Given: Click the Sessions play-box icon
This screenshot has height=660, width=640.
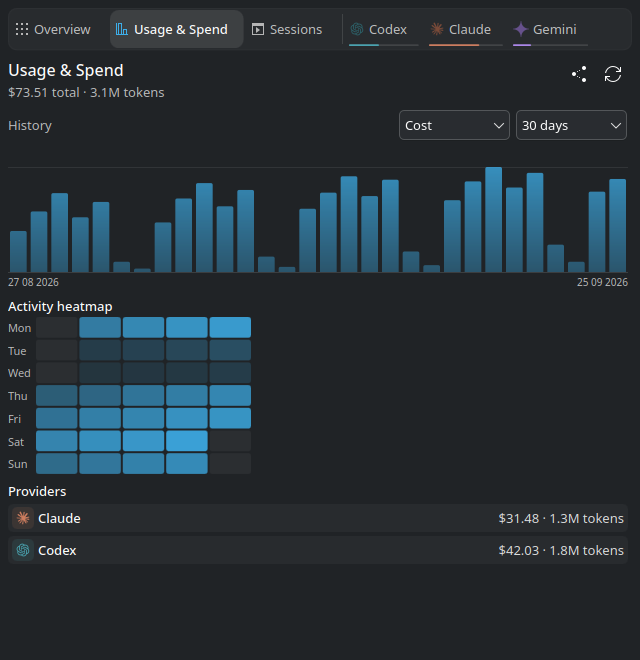Looking at the screenshot, I should 258,29.
